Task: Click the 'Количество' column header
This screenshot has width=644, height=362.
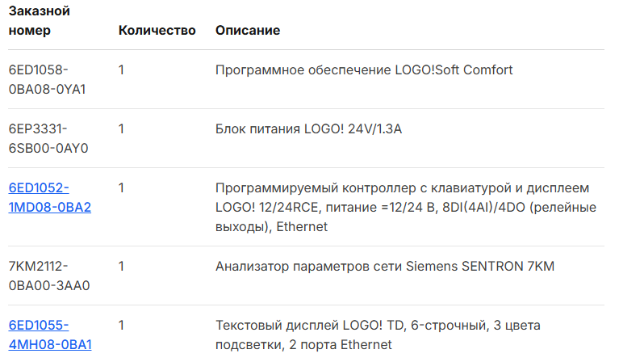Action: pos(157,31)
